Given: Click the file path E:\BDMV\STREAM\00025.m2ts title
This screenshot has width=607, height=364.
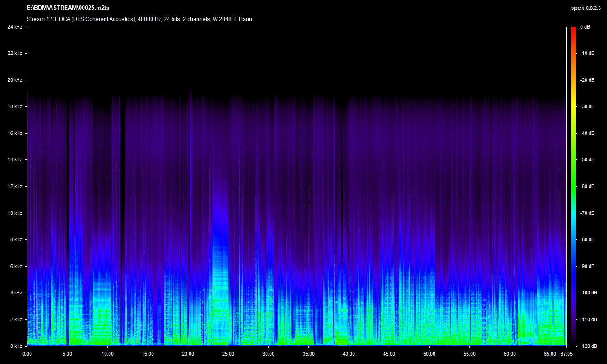Looking at the screenshot, I should [68, 8].
